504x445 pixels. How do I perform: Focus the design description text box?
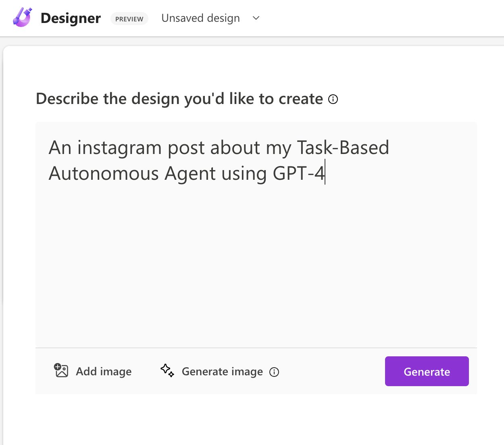pyautogui.click(x=256, y=235)
